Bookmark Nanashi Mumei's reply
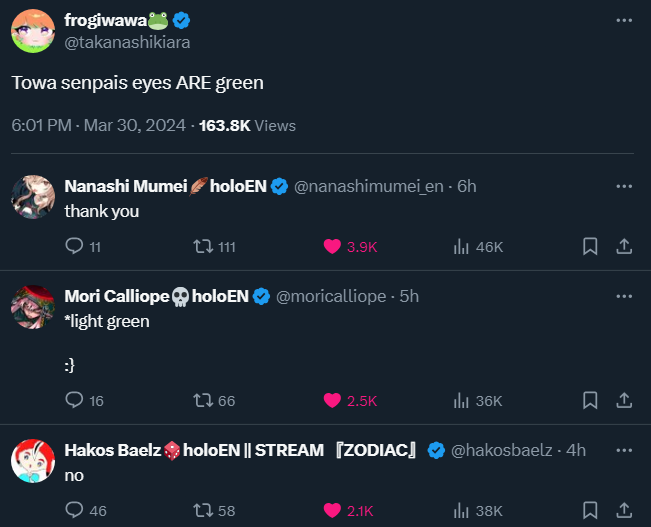 590,247
